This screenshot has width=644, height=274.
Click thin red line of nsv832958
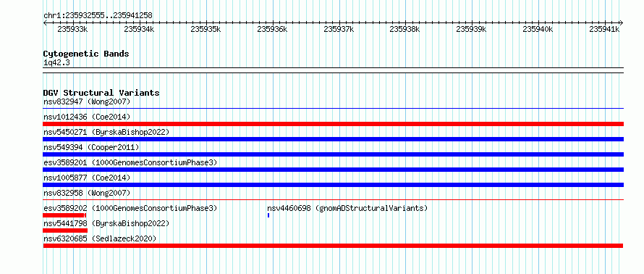point(333,200)
